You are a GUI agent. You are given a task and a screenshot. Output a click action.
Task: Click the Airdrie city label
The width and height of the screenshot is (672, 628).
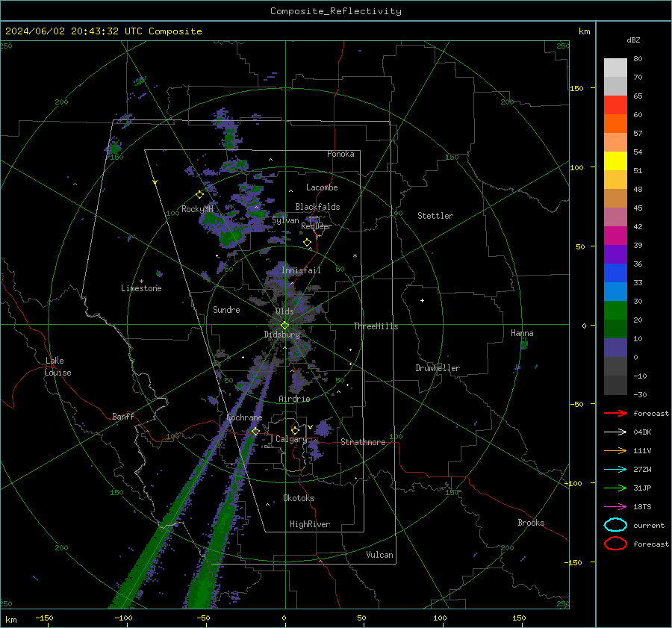pyautogui.click(x=294, y=399)
